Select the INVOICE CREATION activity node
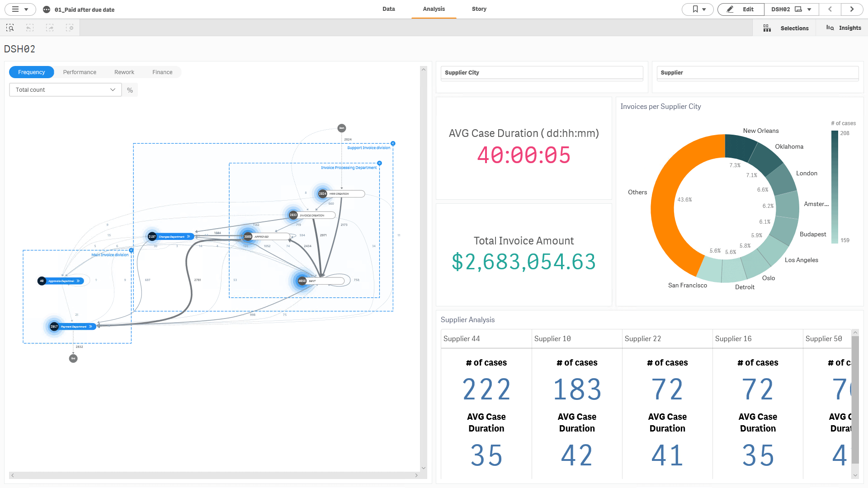Image resolution: width=868 pixels, height=488 pixels. click(x=312, y=215)
